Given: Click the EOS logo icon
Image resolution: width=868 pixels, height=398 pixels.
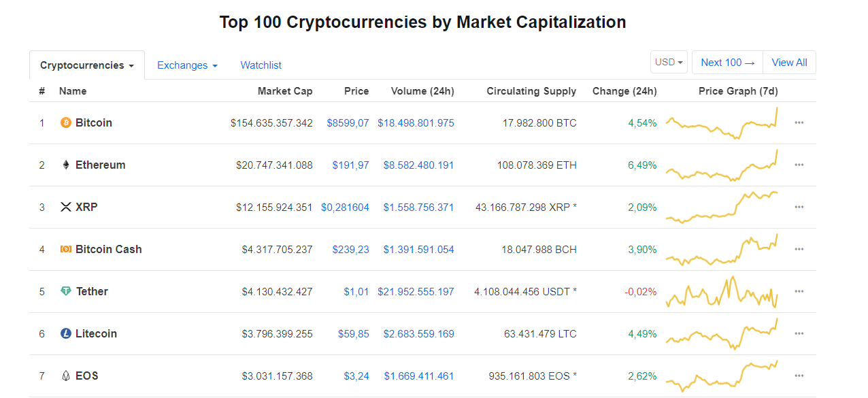Looking at the screenshot, I should 66,376.
